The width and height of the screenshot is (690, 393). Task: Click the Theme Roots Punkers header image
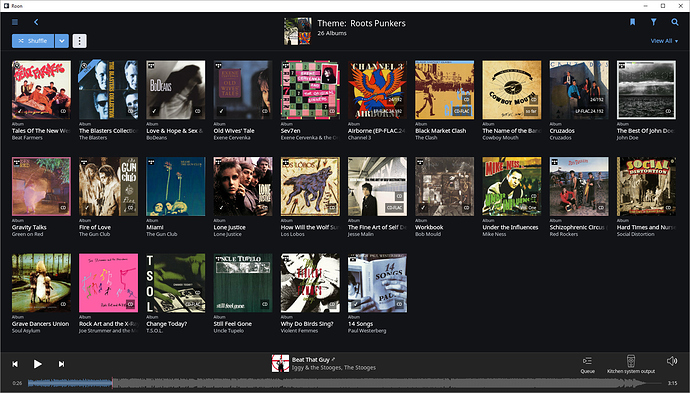click(298, 31)
